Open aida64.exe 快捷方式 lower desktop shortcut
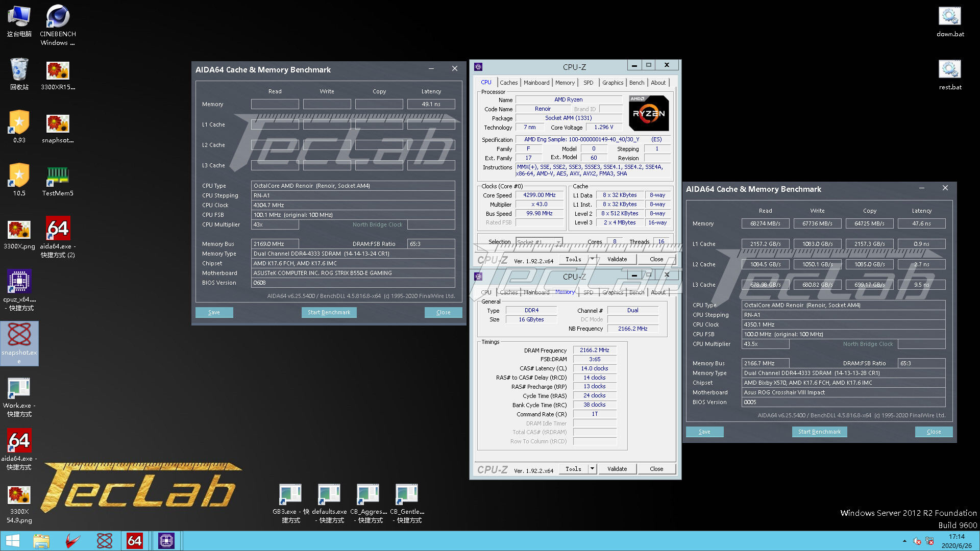The height and width of the screenshot is (551, 980). (x=19, y=450)
